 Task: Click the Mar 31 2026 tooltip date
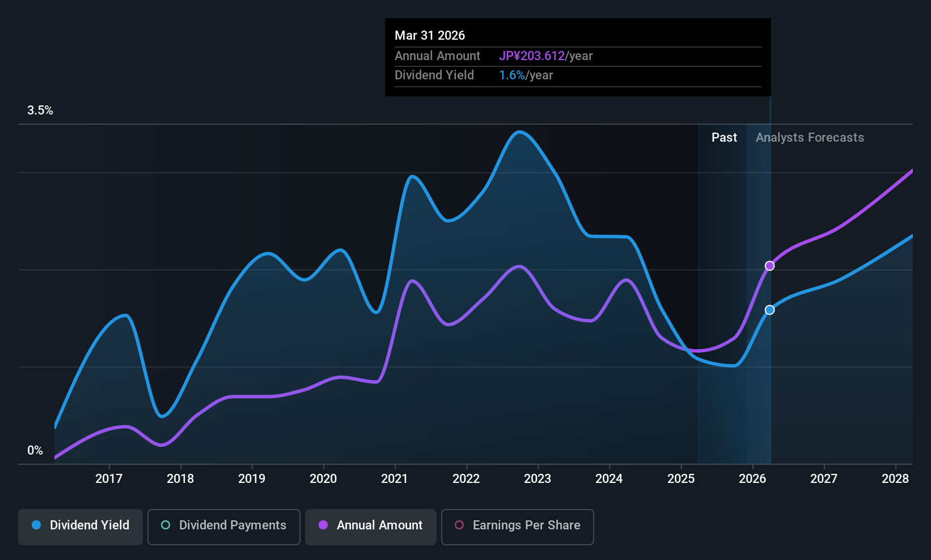point(430,36)
